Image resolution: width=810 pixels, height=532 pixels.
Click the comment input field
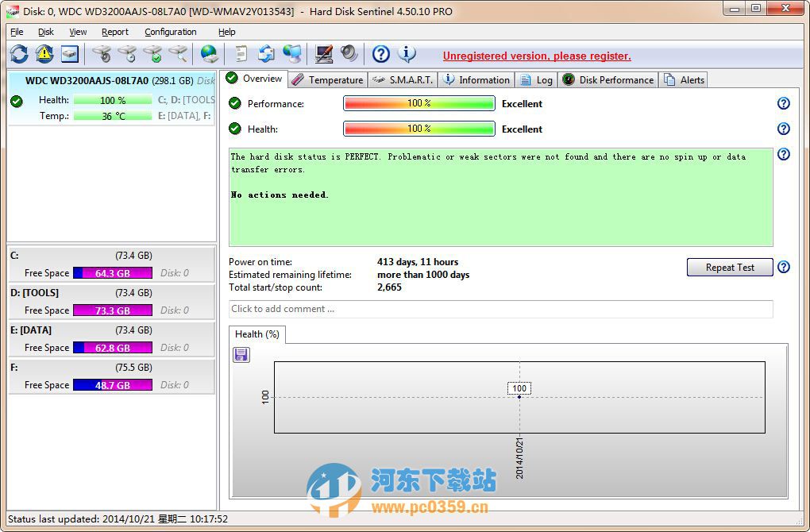tap(500, 310)
